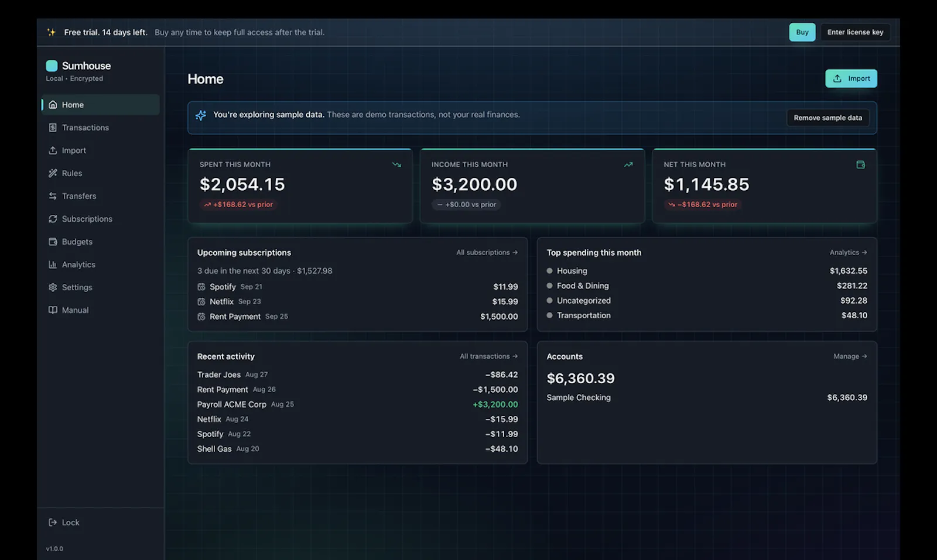Click the wallet icon on Net card

(x=860, y=164)
